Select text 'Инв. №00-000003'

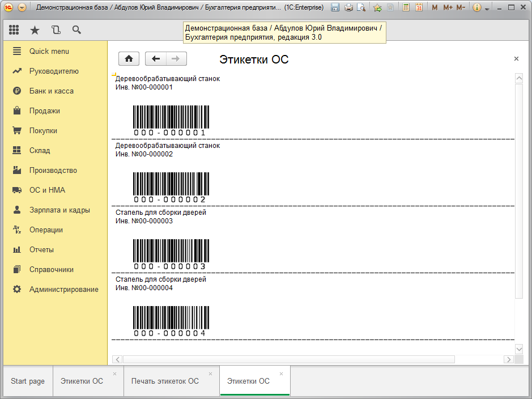pyautogui.click(x=144, y=221)
